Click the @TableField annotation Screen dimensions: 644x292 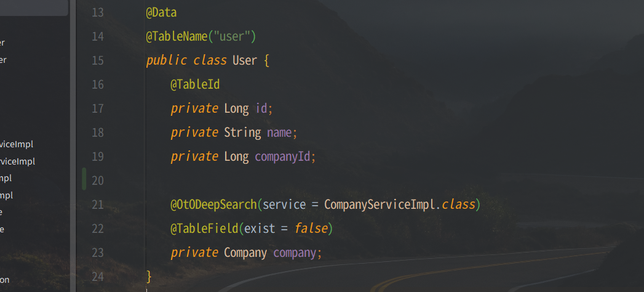205,229
